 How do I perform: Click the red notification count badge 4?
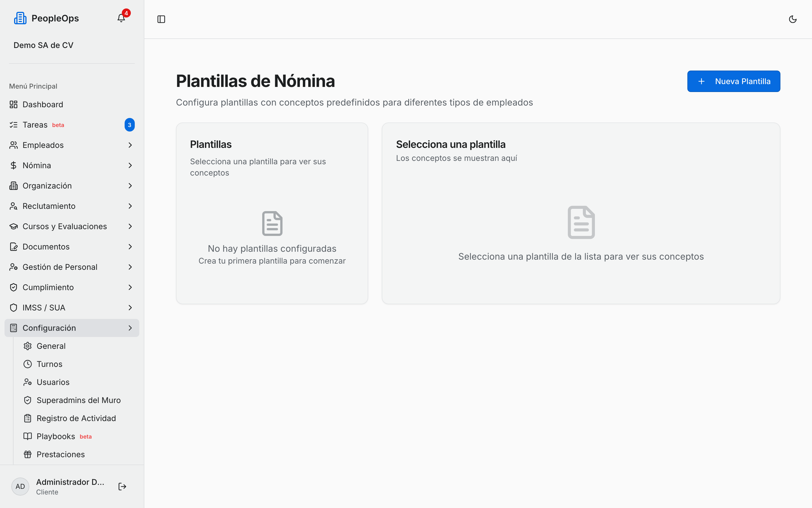(126, 13)
